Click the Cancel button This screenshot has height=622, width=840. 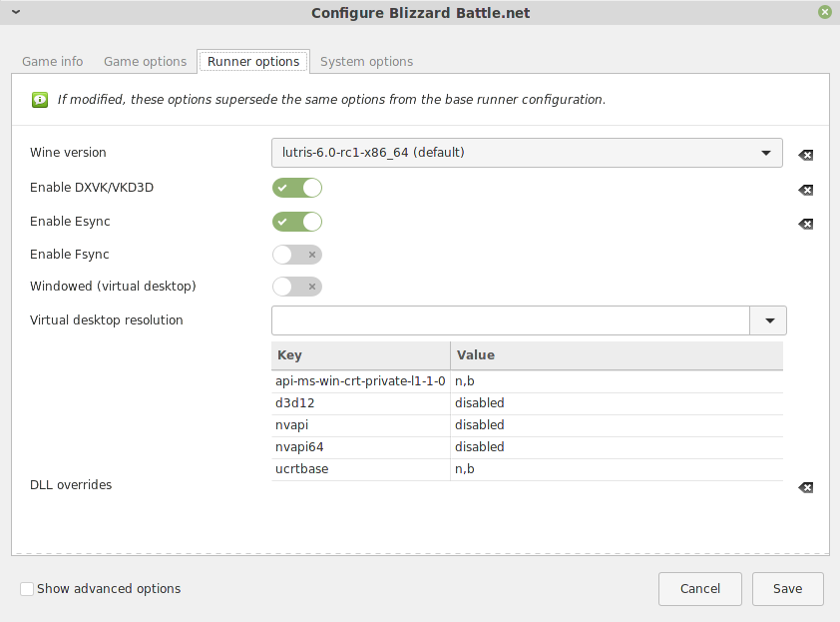(x=700, y=589)
